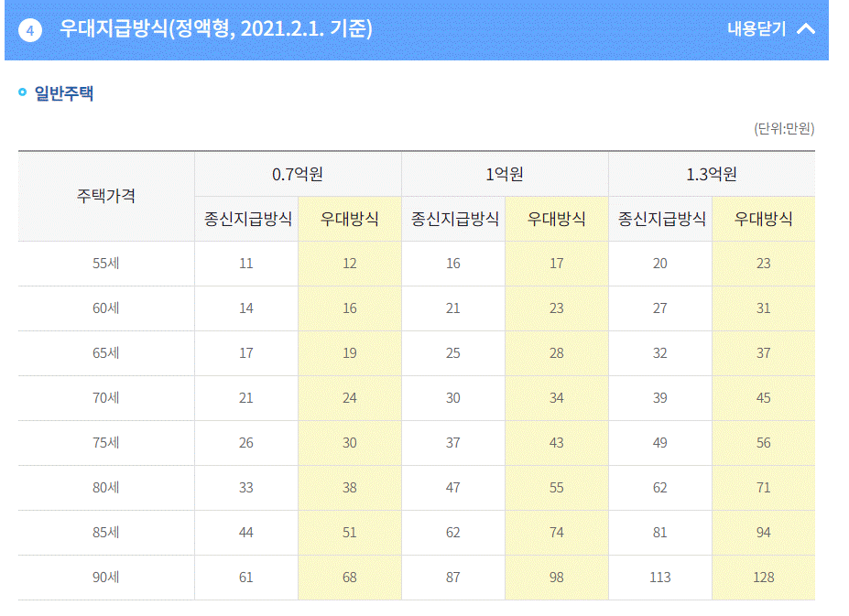Viewport: 849px width, 616px height.
Task: Click the 주택가격 column header
Action: pos(106,196)
